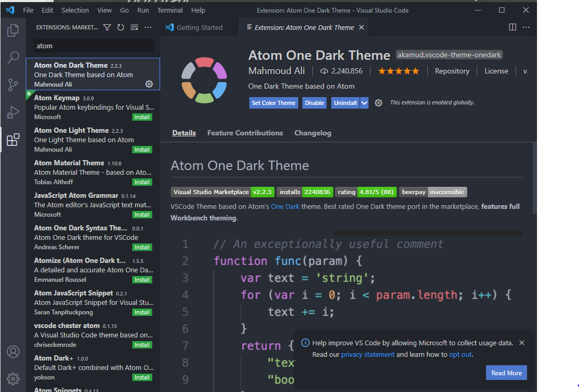Close the Extension: Atom One Dark Theme tab
The width and height of the screenshot is (579, 392).
click(x=362, y=27)
